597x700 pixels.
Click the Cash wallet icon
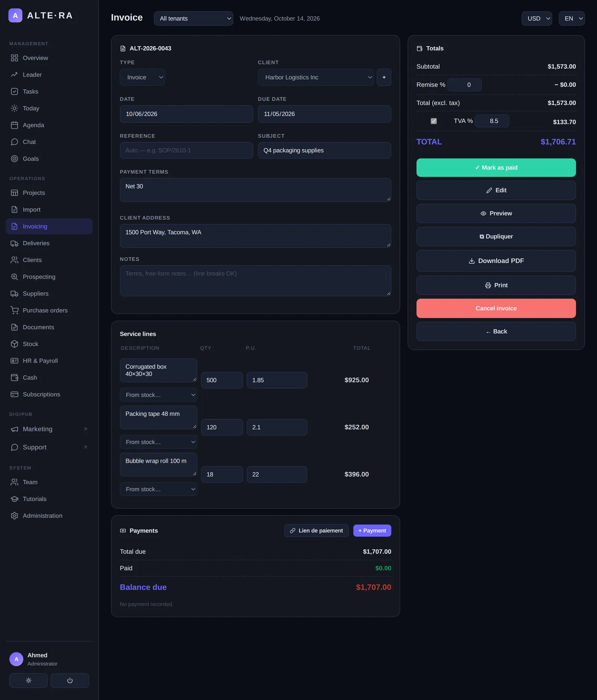[14, 377]
